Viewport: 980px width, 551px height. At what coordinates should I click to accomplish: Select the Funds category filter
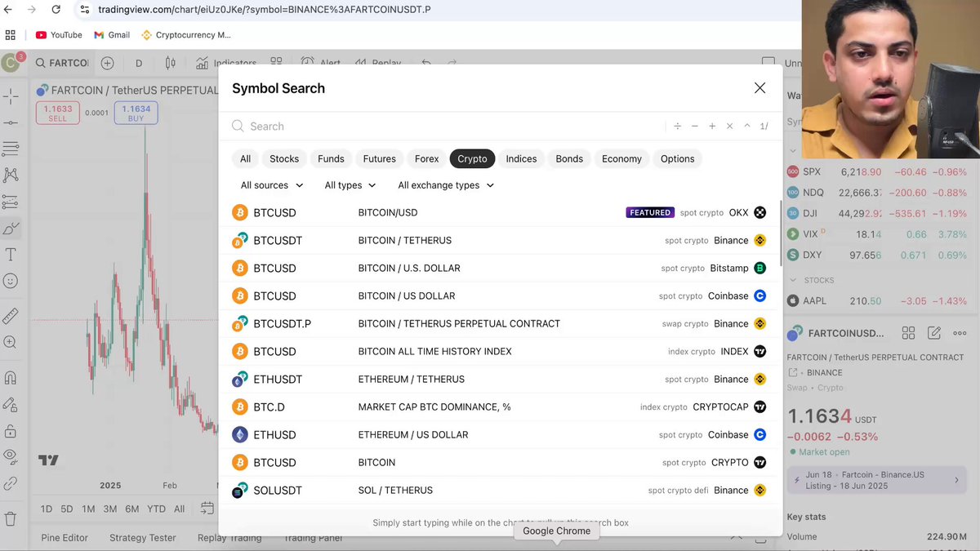[331, 159]
